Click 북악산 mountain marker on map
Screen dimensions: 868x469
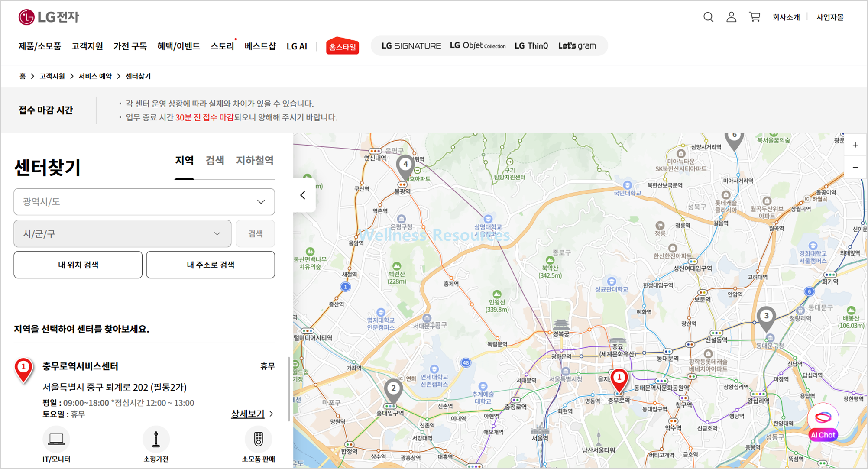point(550,260)
